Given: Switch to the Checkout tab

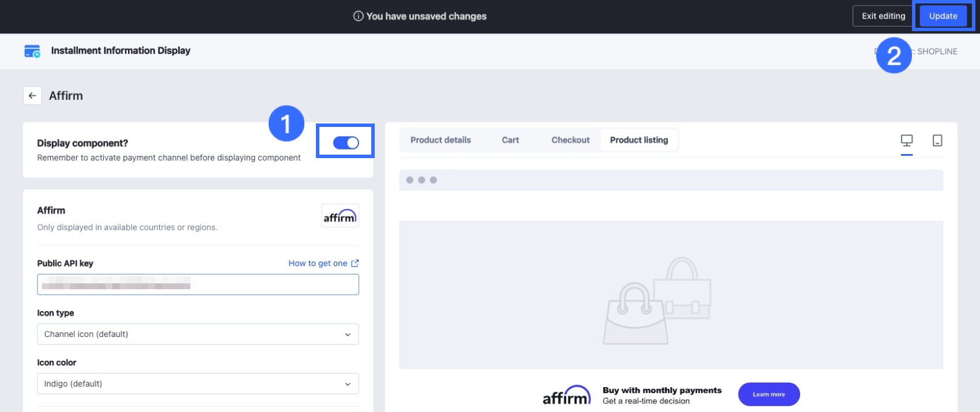Looking at the screenshot, I should pyautogui.click(x=570, y=140).
